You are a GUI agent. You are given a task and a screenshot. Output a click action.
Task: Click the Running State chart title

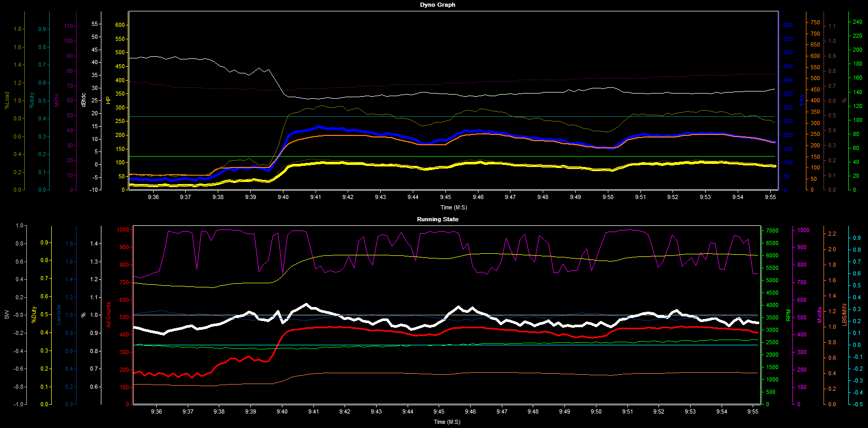pyautogui.click(x=438, y=219)
